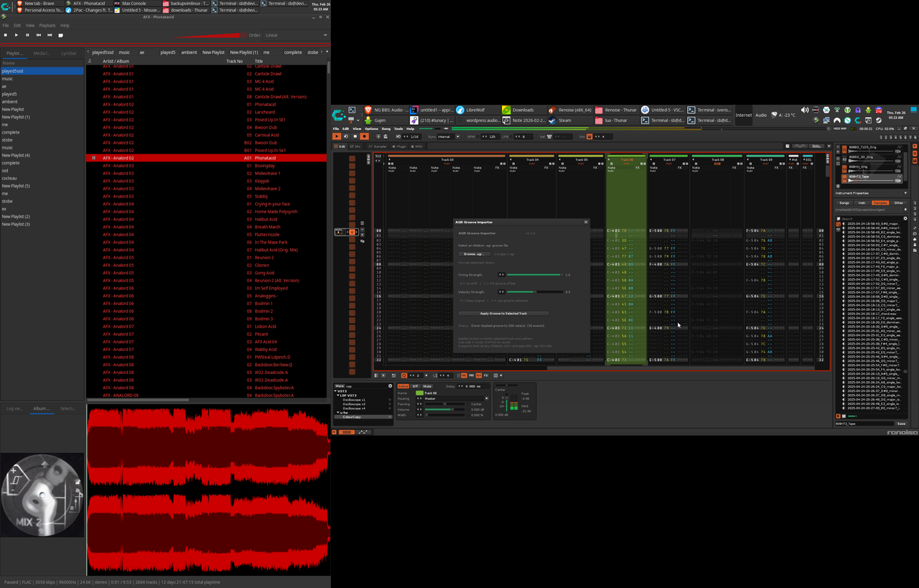Set Track 06 state to Off
The height and width of the screenshot is (588, 919).
(415, 386)
